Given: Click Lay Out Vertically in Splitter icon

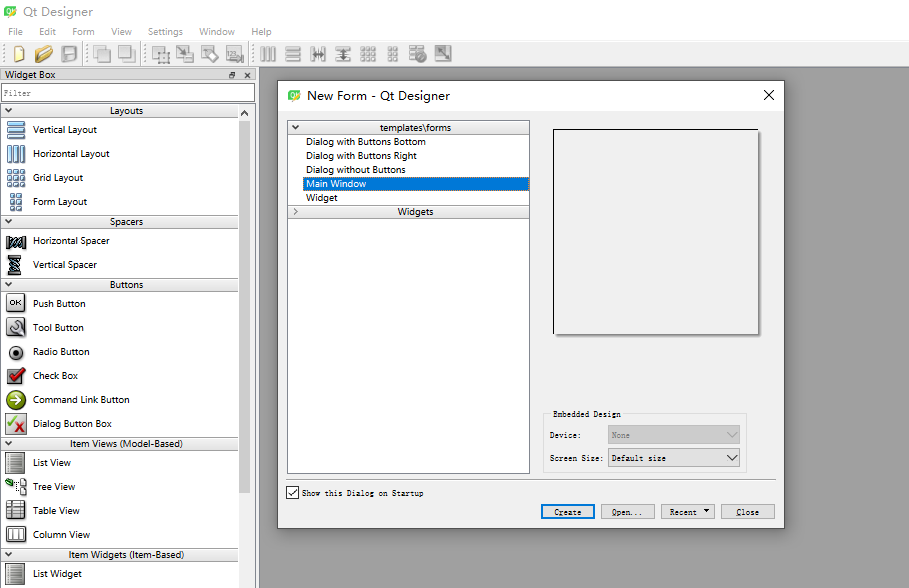Looking at the screenshot, I should 343,54.
